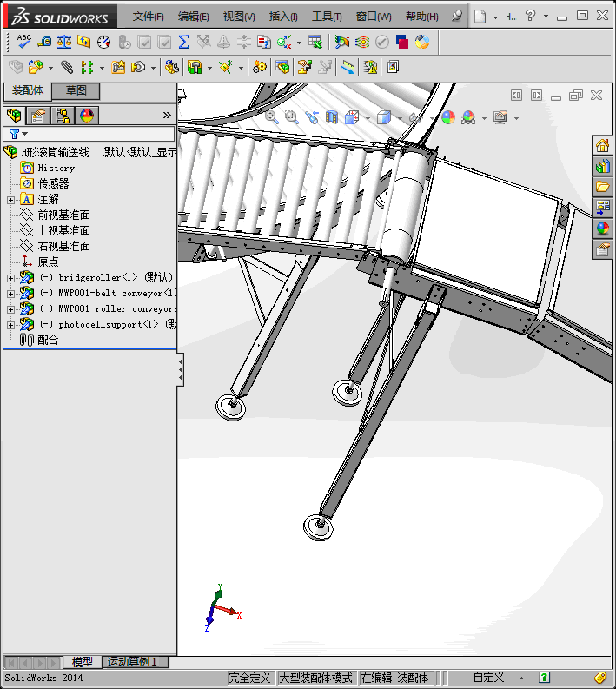Click Zoom to Fit in viewport toolbar
This screenshot has height=689, width=616.
click(272, 117)
